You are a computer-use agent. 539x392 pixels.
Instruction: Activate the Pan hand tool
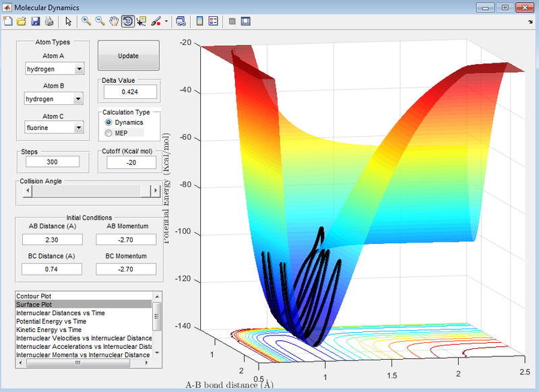114,22
